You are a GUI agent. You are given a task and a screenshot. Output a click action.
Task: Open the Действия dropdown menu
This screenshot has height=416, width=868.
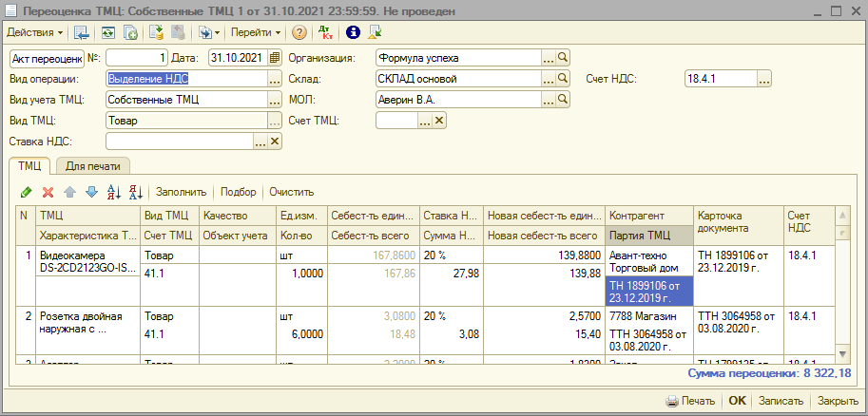coord(35,32)
